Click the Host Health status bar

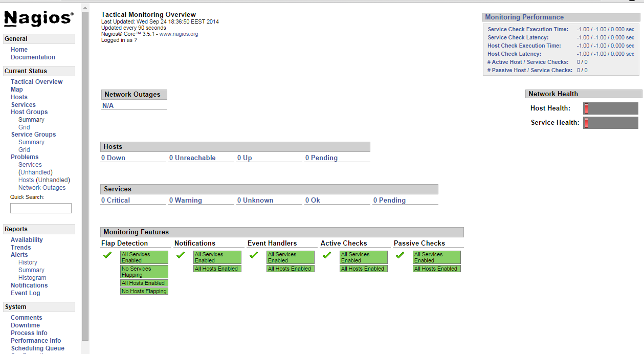[611, 108]
